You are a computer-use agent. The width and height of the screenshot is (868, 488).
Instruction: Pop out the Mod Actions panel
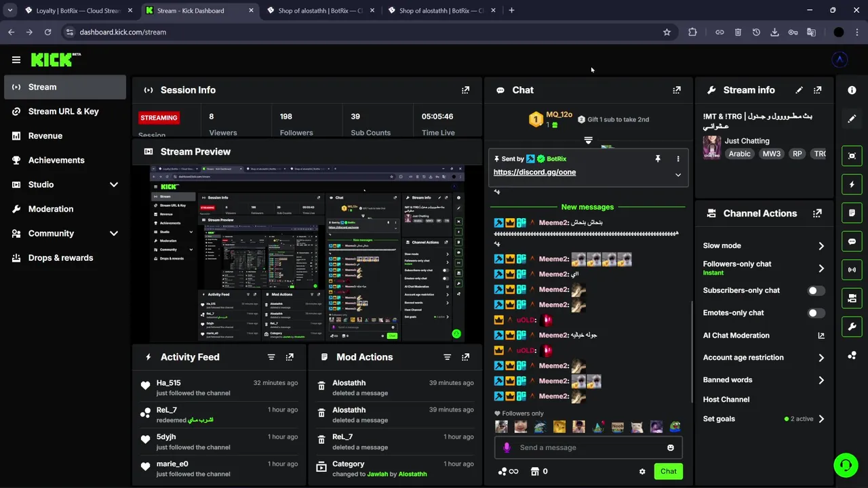(x=465, y=357)
